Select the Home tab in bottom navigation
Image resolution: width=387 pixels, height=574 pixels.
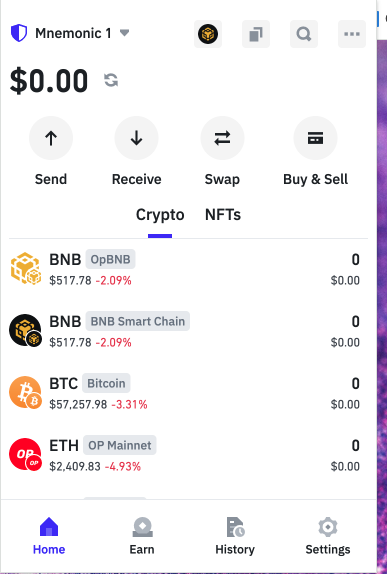pos(49,536)
